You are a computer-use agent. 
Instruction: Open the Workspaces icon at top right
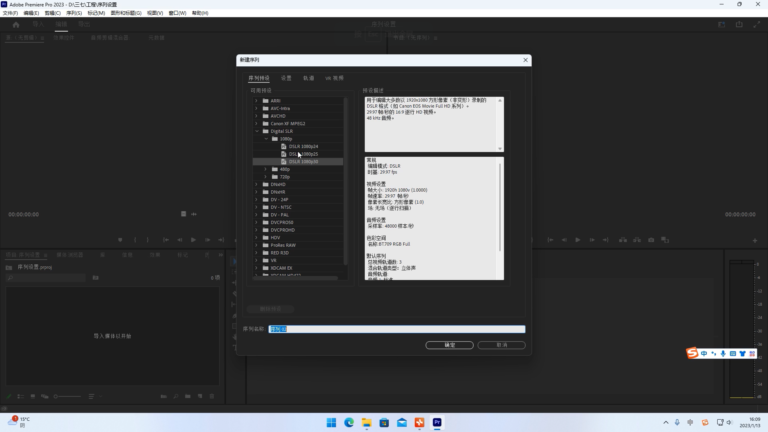point(721,24)
